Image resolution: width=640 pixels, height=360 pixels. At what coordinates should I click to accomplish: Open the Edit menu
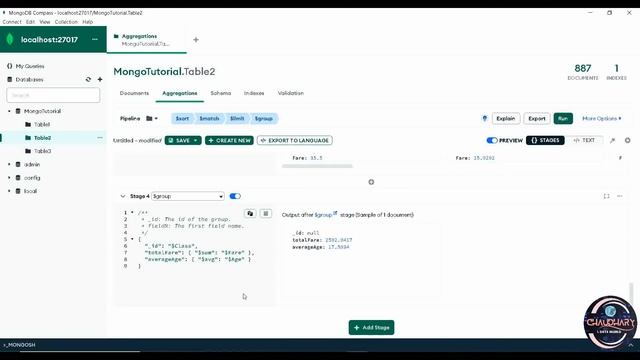click(x=31, y=22)
